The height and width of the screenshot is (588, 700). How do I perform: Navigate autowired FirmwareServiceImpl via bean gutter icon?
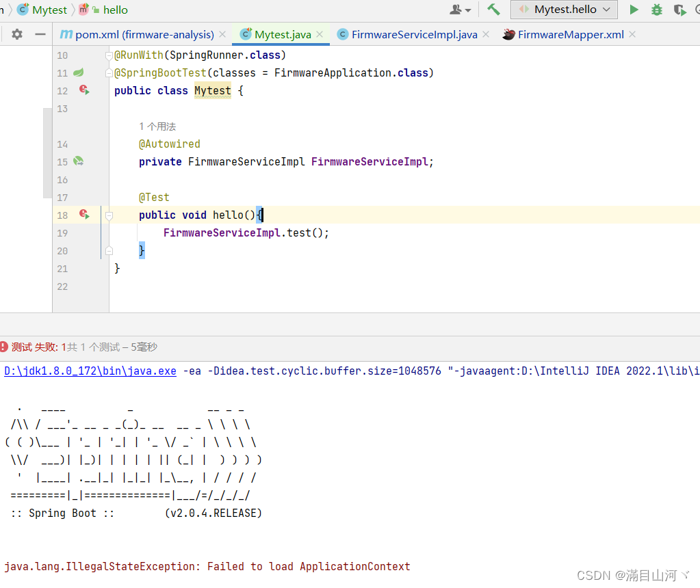(x=78, y=161)
